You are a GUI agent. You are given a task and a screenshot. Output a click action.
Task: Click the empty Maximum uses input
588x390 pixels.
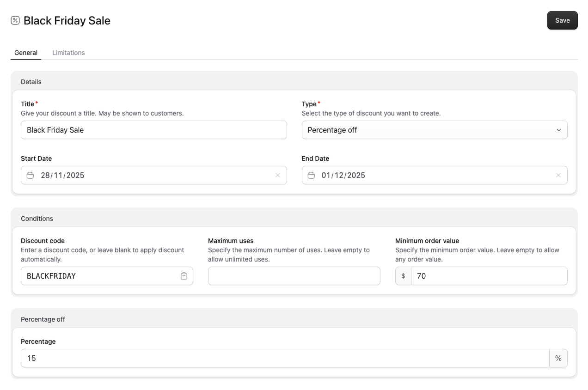point(294,276)
